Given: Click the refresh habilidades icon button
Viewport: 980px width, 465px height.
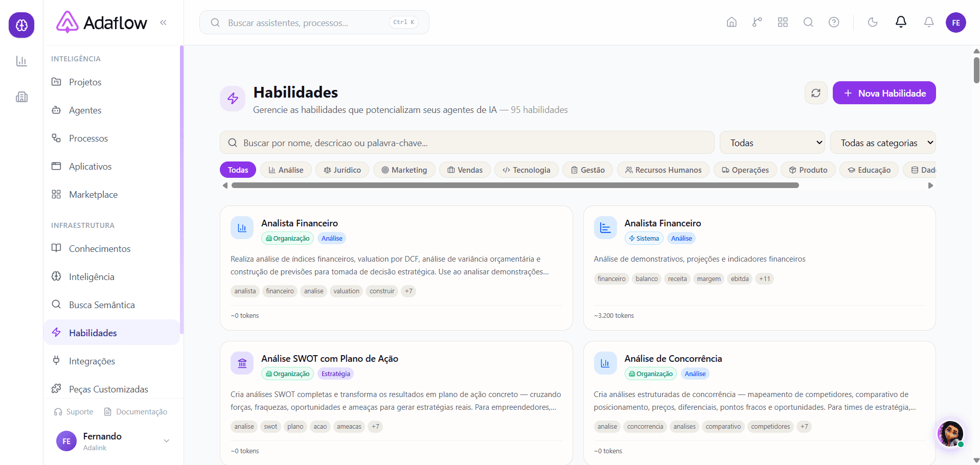Looking at the screenshot, I should coord(816,93).
